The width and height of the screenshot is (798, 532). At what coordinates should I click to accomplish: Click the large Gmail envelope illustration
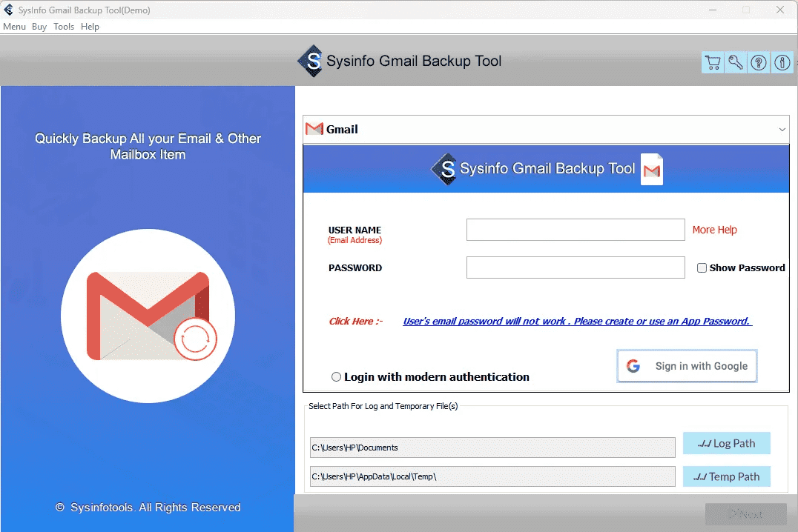[x=148, y=316]
